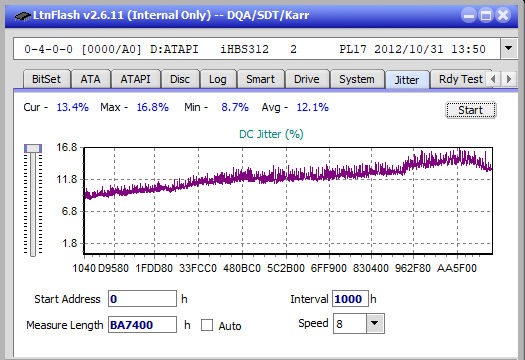Go to the Log tab
The width and height of the screenshot is (525, 360).
click(218, 79)
